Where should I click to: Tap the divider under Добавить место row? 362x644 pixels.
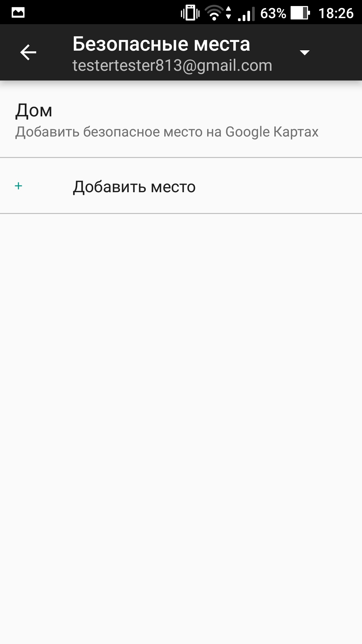click(181, 213)
